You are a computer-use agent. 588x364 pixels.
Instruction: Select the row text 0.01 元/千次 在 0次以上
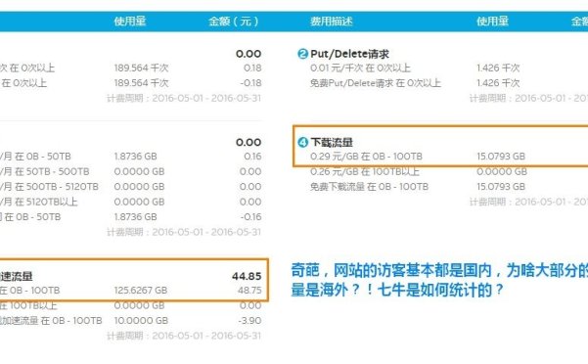(360, 68)
